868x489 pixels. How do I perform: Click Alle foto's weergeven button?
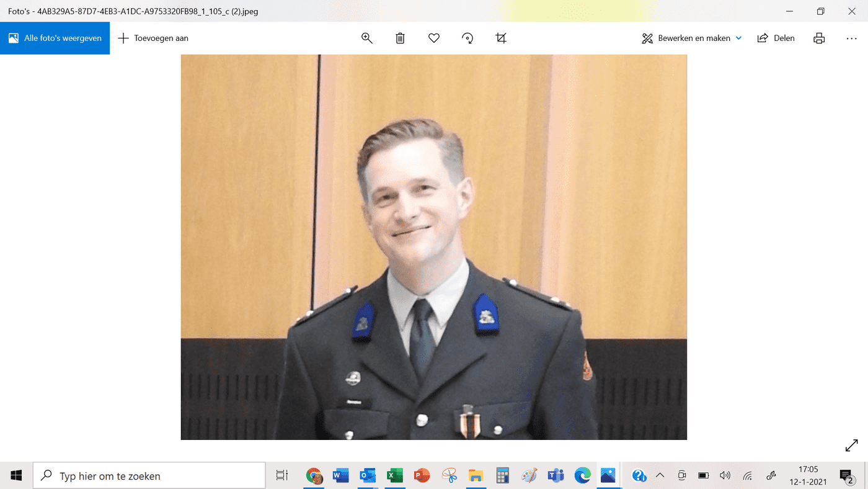[x=55, y=38]
